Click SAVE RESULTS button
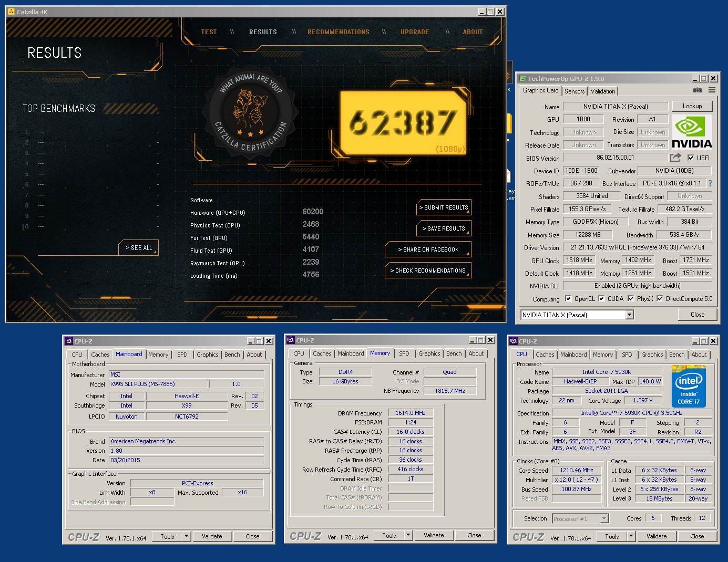This screenshot has height=562, width=728. point(444,228)
